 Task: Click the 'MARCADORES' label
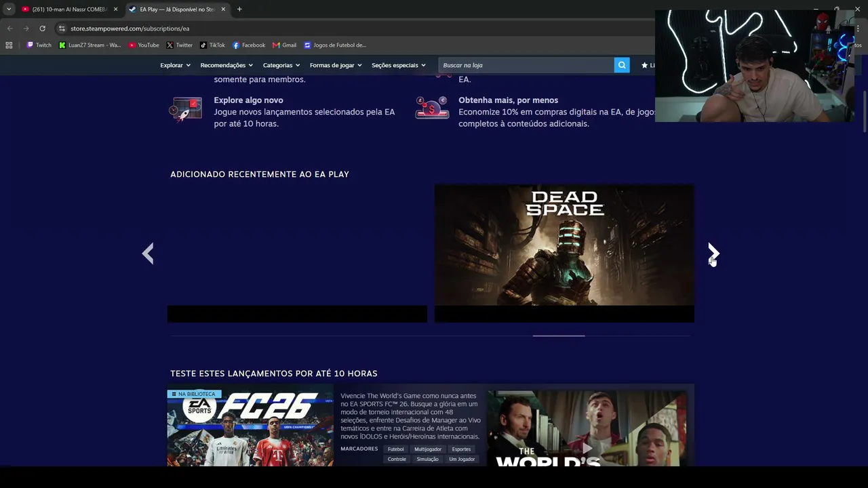[359, 449]
